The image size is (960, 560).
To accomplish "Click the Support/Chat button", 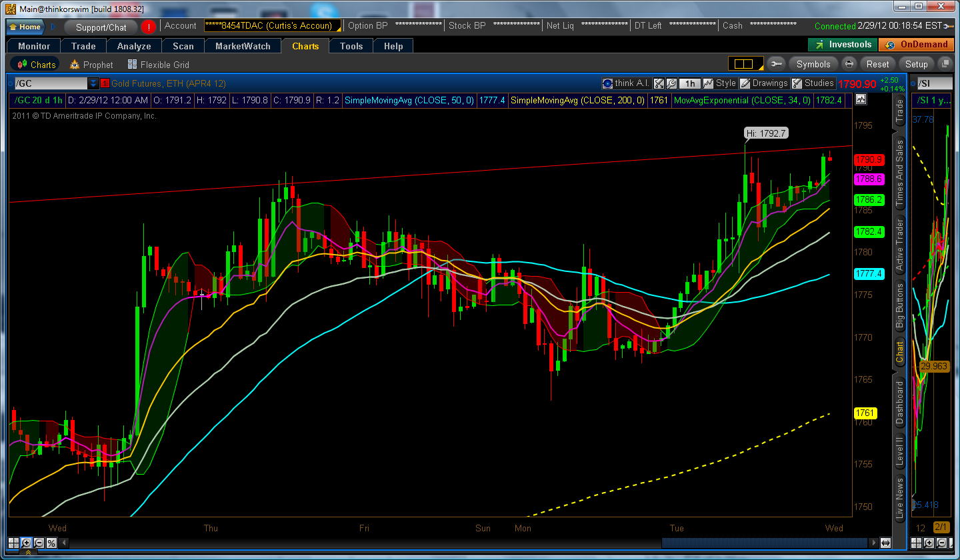I will [101, 27].
